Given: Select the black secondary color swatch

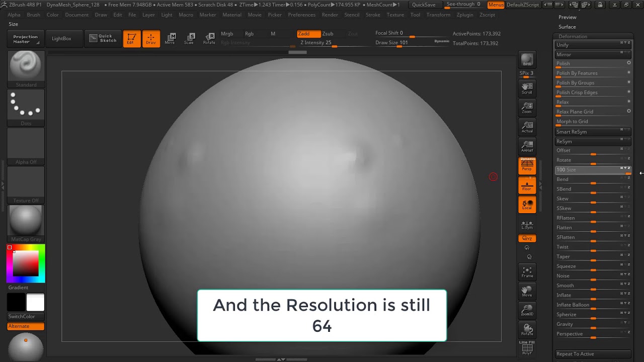Looking at the screenshot, I should point(16,302).
